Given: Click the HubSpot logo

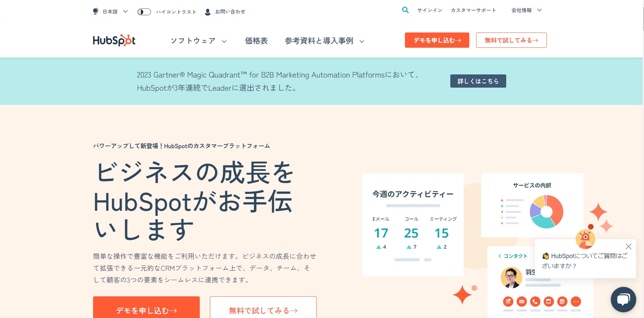Looking at the screenshot, I should pyautogui.click(x=114, y=40).
